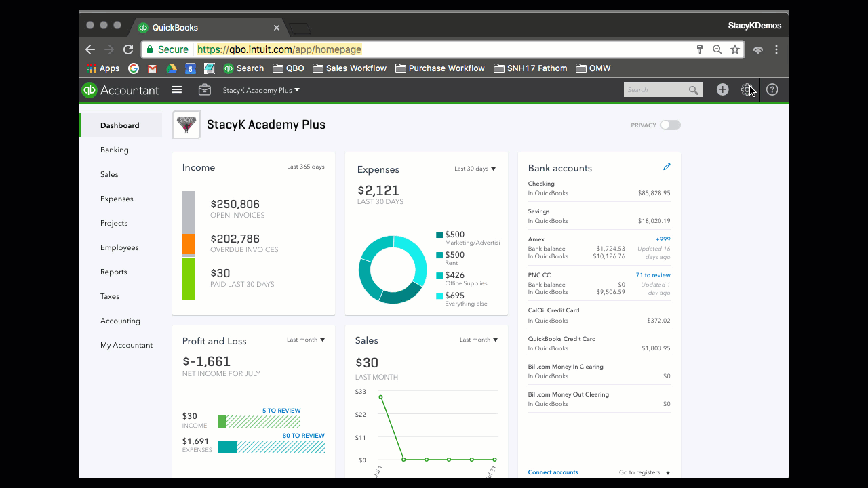Edit Bank accounts with the pencil icon
Image resolution: width=868 pixels, height=488 pixels.
[667, 166]
